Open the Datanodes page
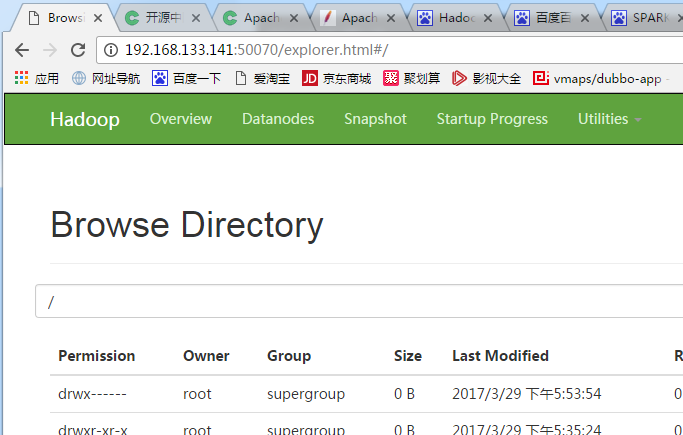Screen dimensions: 683x435 [278, 119]
